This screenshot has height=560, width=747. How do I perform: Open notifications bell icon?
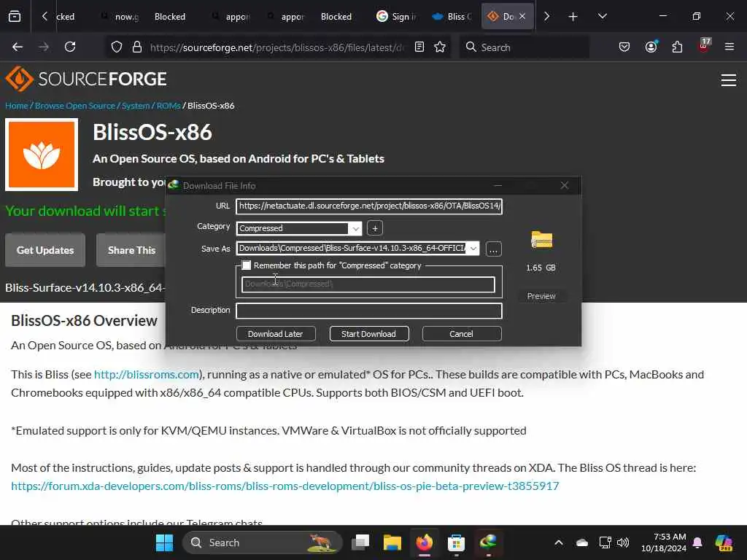pos(698,542)
